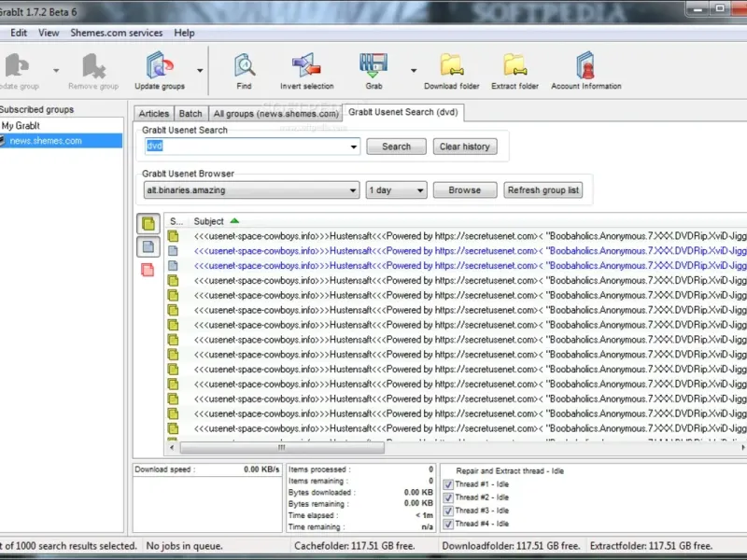Image resolution: width=747 pixels, height=560 pixels.
Task: Click 'Downloadfolder: 117.51 GB free.' status text
Action: click(x=511, y=546)
